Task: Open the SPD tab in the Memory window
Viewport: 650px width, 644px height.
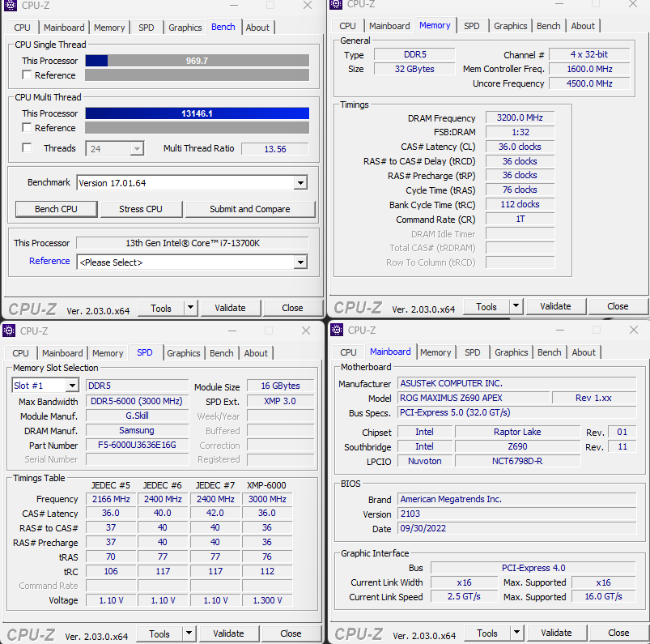Action: 471,26
